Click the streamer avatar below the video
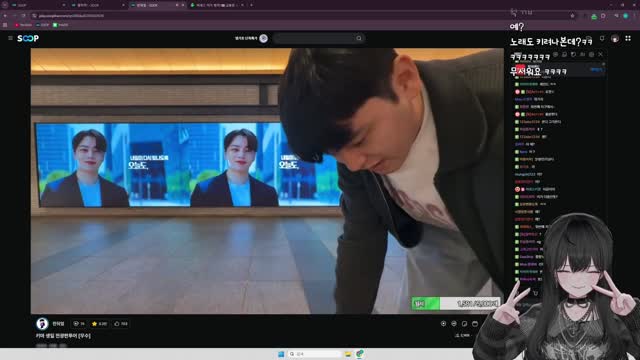Viewport: 640px width, 360px height. (42, 324)
